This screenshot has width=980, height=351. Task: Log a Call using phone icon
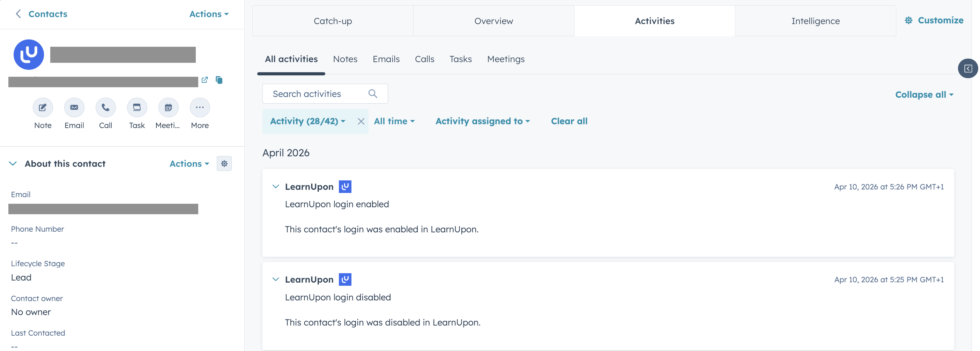[x=105, y=107]
